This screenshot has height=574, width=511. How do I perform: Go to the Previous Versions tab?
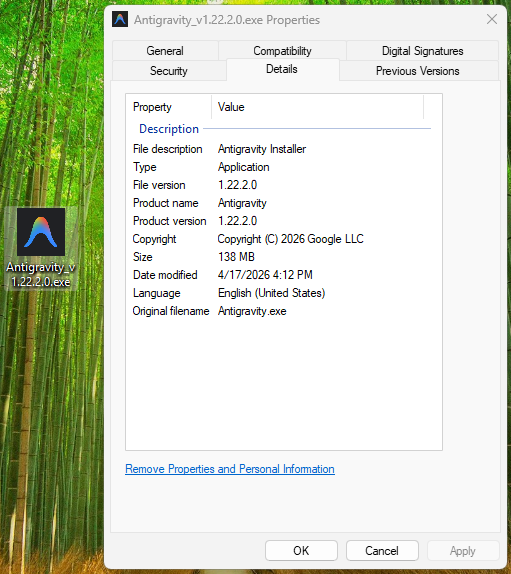418,71
